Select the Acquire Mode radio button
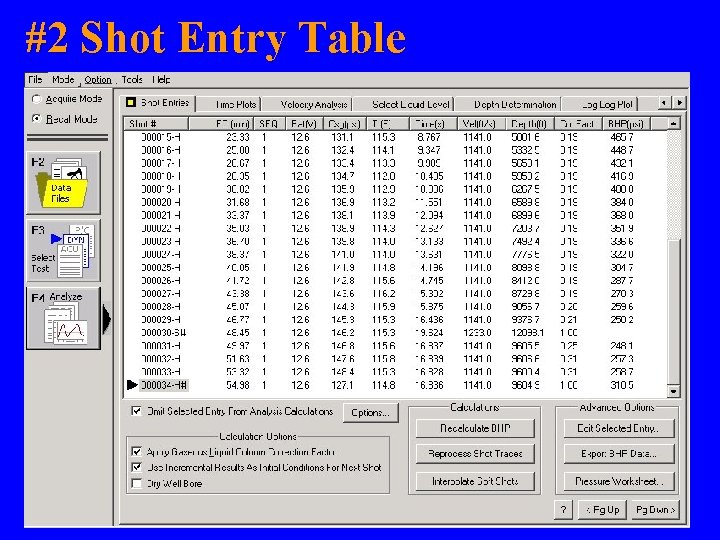This screenshot has width=720, height=540. click(36, 99)
